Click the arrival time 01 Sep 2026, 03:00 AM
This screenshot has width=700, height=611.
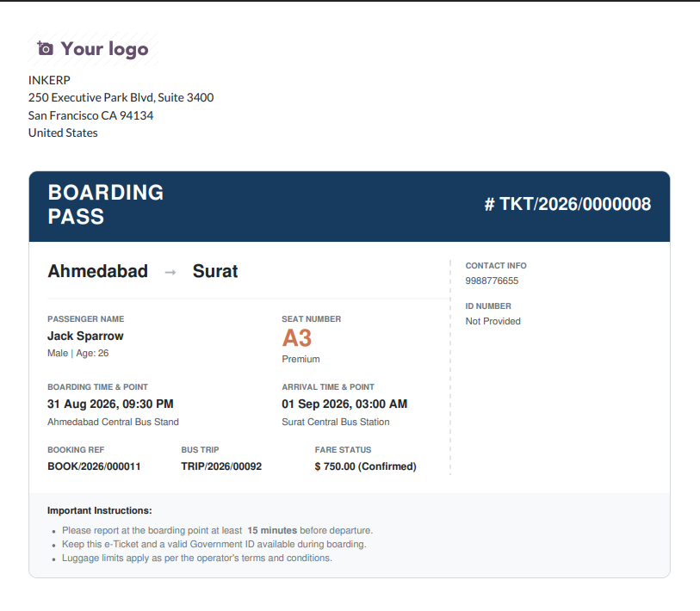click(x=344, y=404)
